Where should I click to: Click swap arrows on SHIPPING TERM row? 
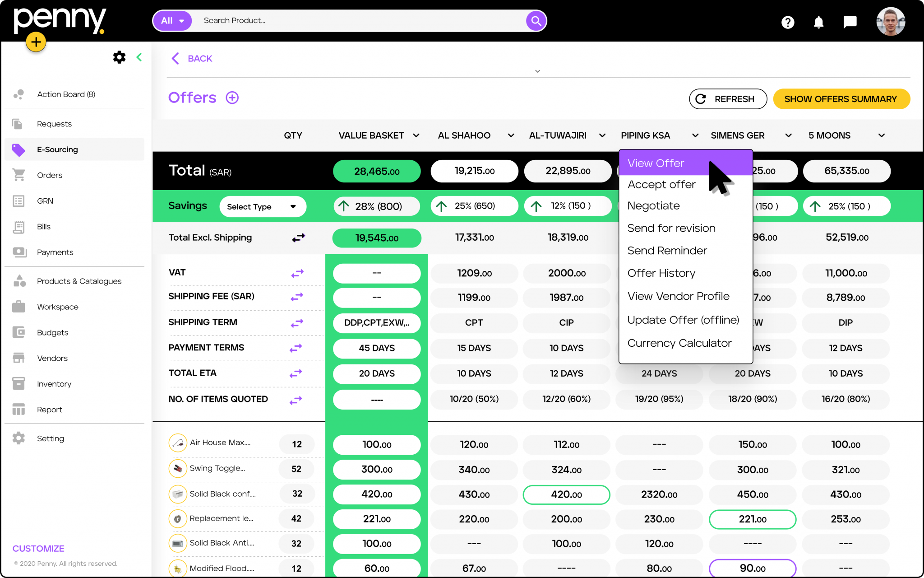point(297,323)
